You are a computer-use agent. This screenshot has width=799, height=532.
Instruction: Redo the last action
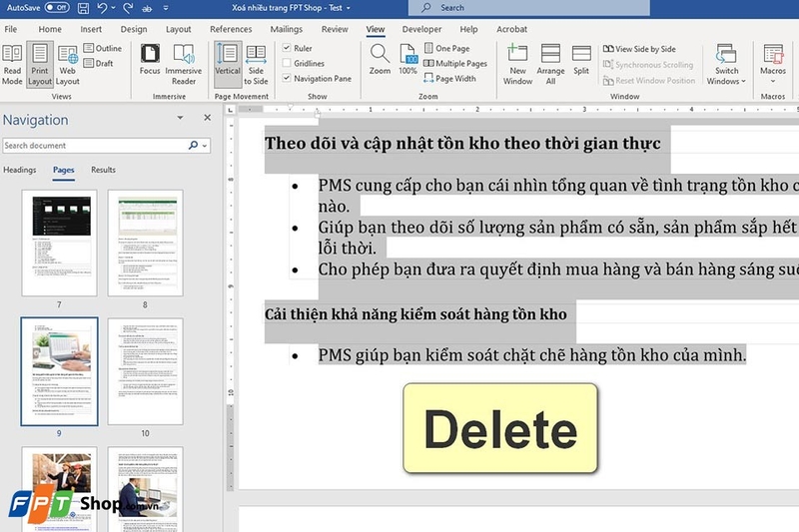tap(129, 8)
